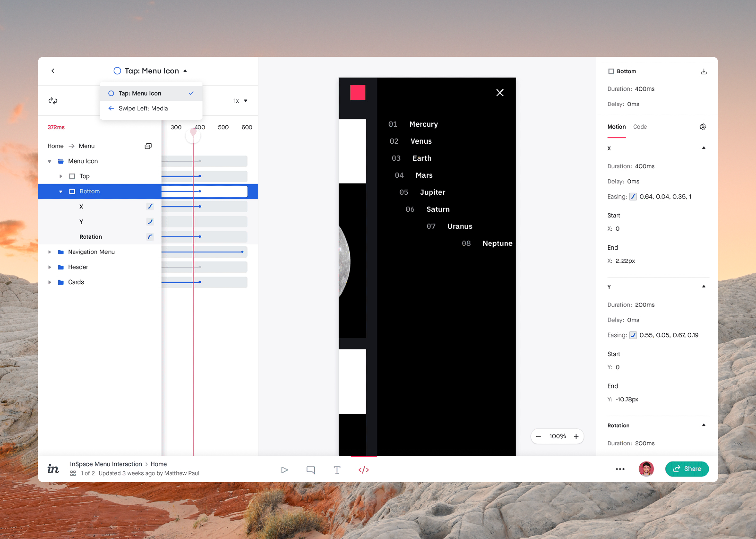The height and width of the screenshot is (539, 756).
Task: Open the more options ellipsis
Action: click(620, 469)
